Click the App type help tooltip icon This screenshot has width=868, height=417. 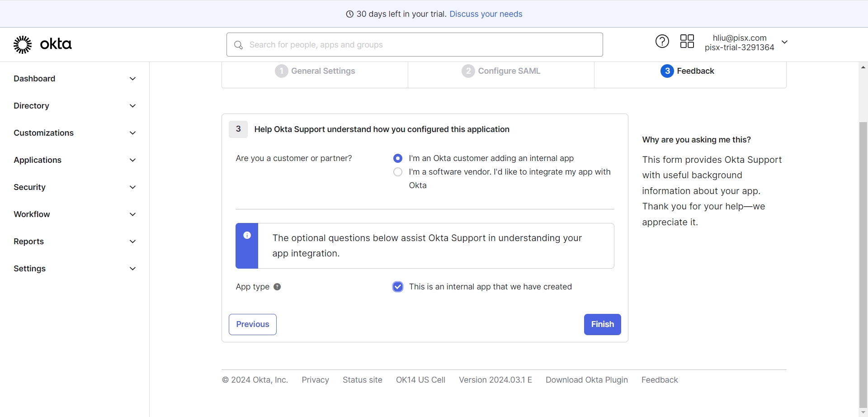click(277, 287)
